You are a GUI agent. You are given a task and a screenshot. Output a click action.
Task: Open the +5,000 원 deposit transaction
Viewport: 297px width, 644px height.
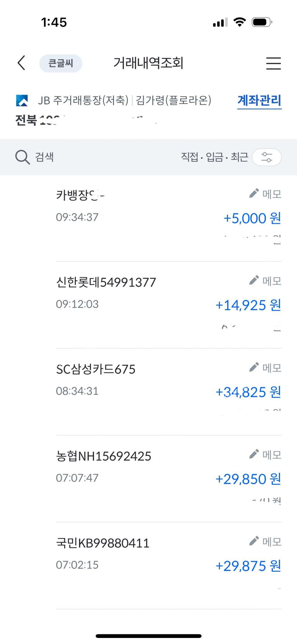252,218
